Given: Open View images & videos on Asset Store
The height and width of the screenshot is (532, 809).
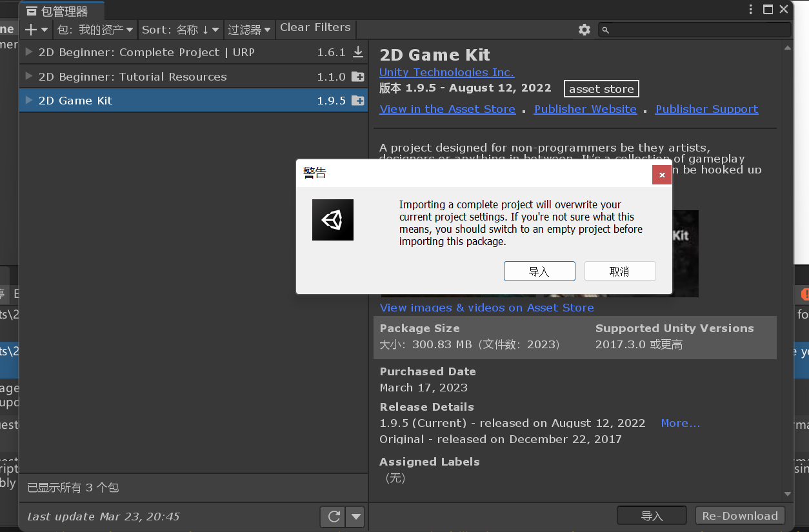Looking at the screenshot, I should [487, 308].
